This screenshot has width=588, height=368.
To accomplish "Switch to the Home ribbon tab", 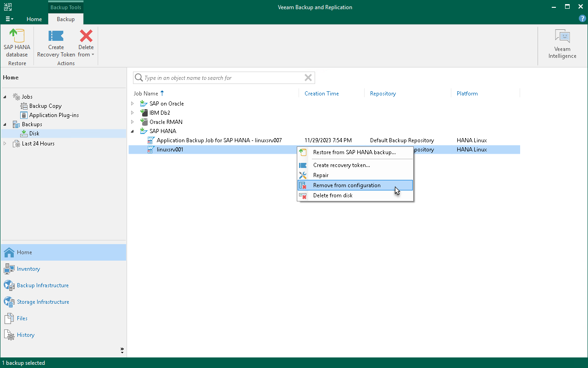I will (x=34, y=19).
